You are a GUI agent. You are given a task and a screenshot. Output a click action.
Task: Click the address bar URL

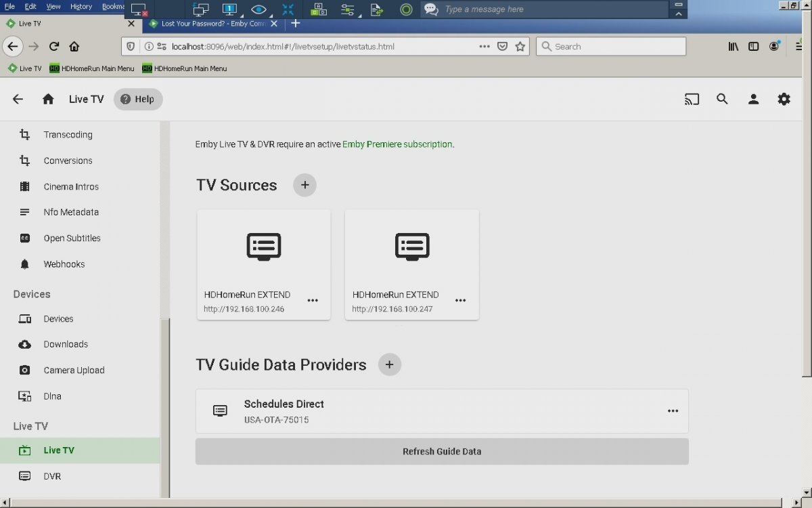tap(283, 47)
